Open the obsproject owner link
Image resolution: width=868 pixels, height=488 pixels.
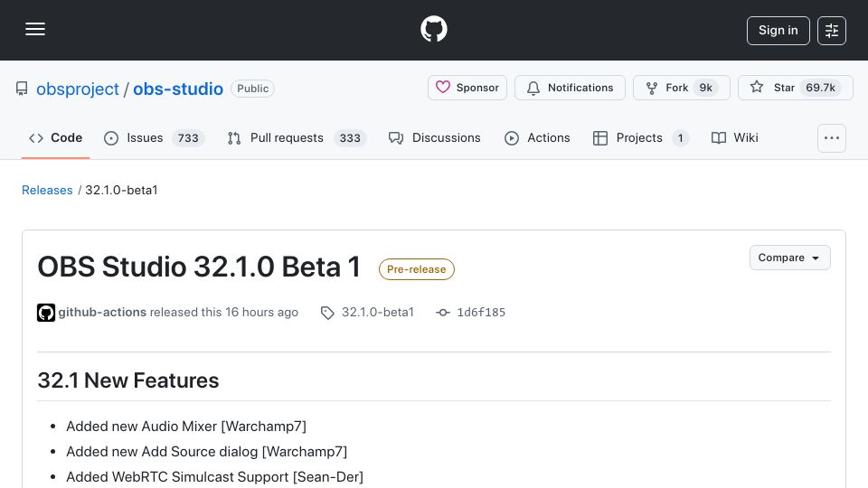(x=78, y=89)
